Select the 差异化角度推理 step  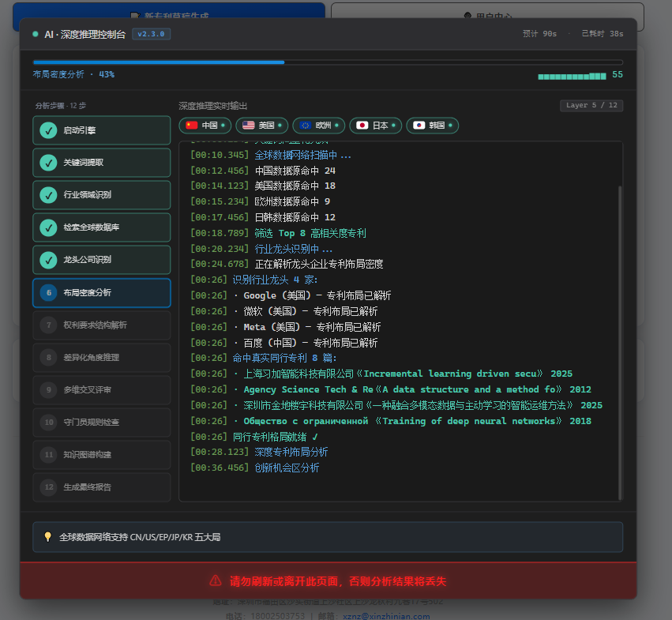pos(102,358)
